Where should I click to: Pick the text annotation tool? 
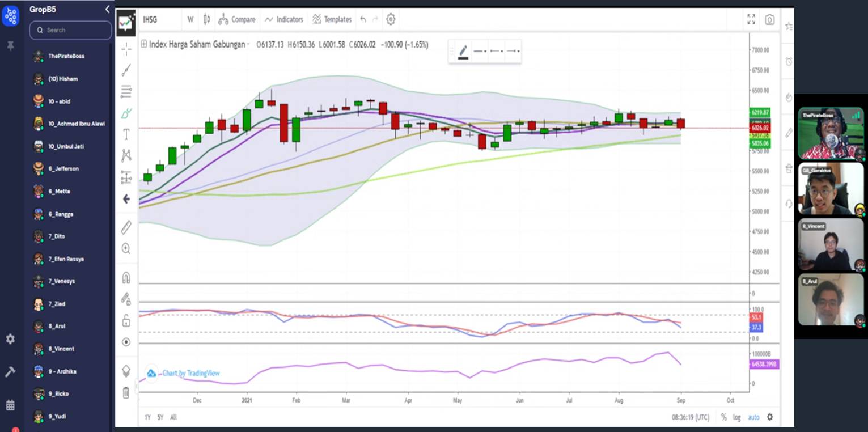coord(126,134)
